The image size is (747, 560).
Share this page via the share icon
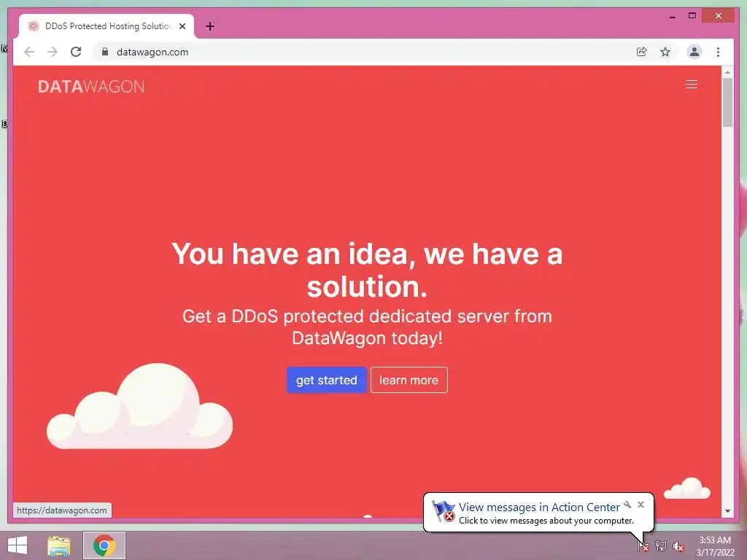[x=642, y=52]
